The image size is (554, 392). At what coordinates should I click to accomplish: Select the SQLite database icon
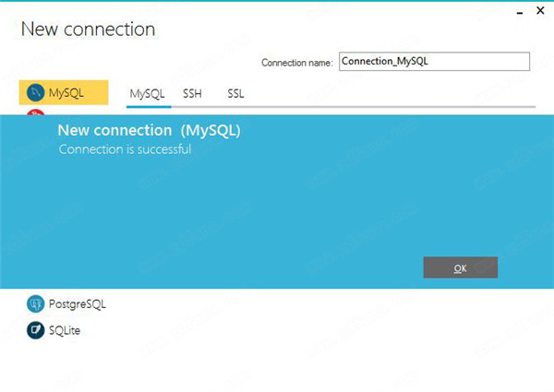click(35, 330)
